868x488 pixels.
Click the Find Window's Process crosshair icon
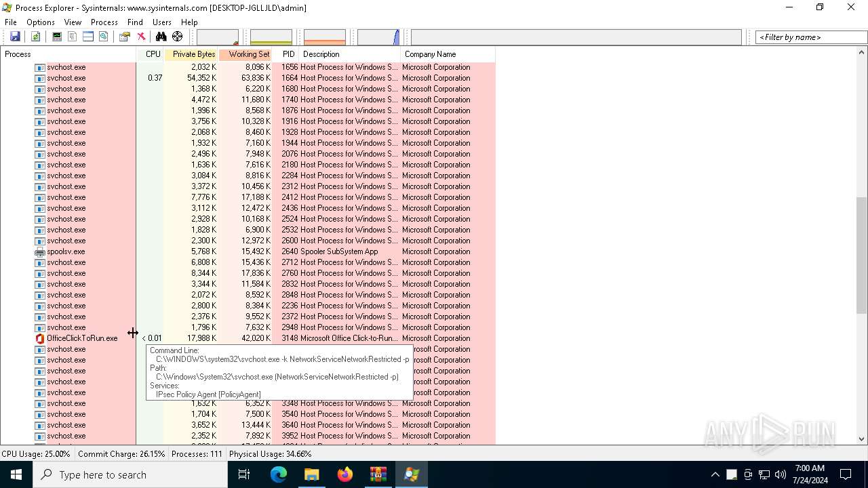[177, 37]
